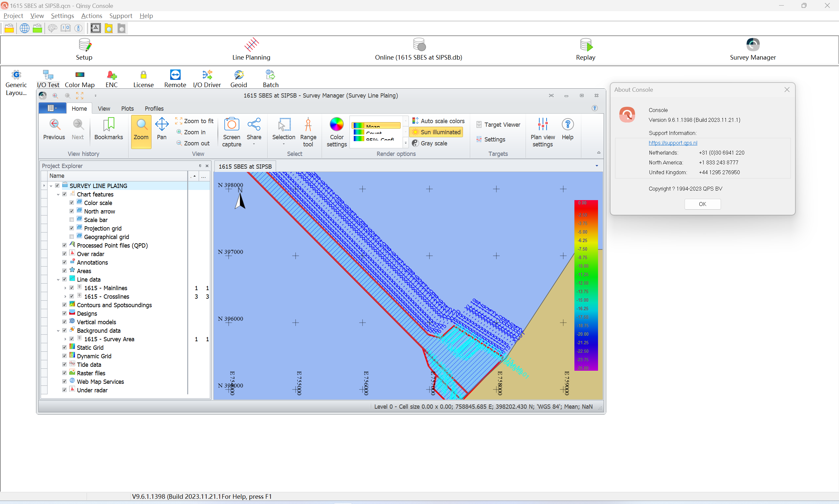The width and height of the screenshot is (839, 504).
Task: Open the Share dropdown arrow
Action: (254, 144)
